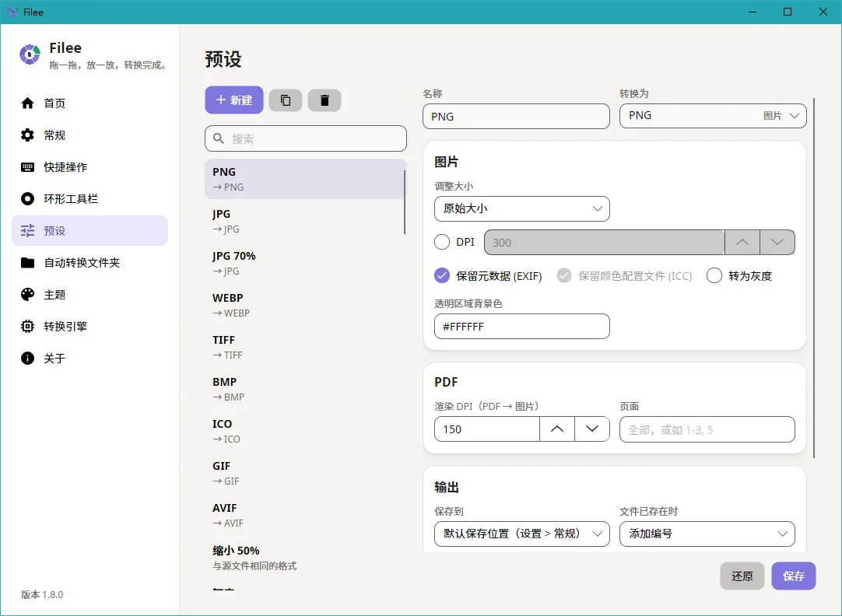
Task: Delete the selected preset with trash icon
Action: [x=325, y=100]
